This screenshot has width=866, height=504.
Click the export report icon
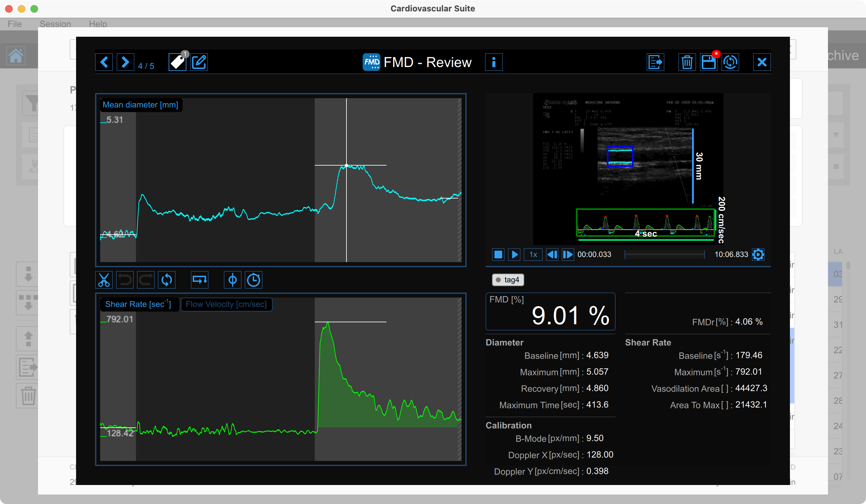pyautogui.click(x=655, y=62)
